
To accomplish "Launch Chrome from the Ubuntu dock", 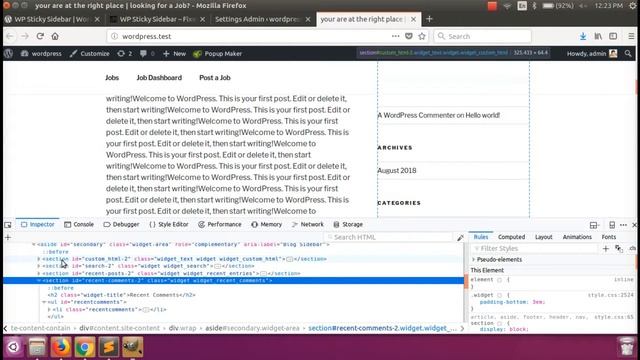I will 84,347.
